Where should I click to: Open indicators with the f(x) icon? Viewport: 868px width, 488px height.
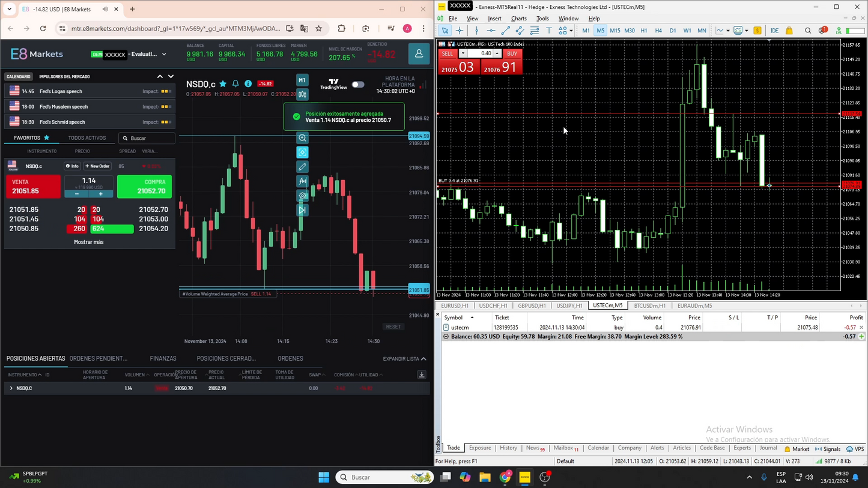click(x=302, y=181)
